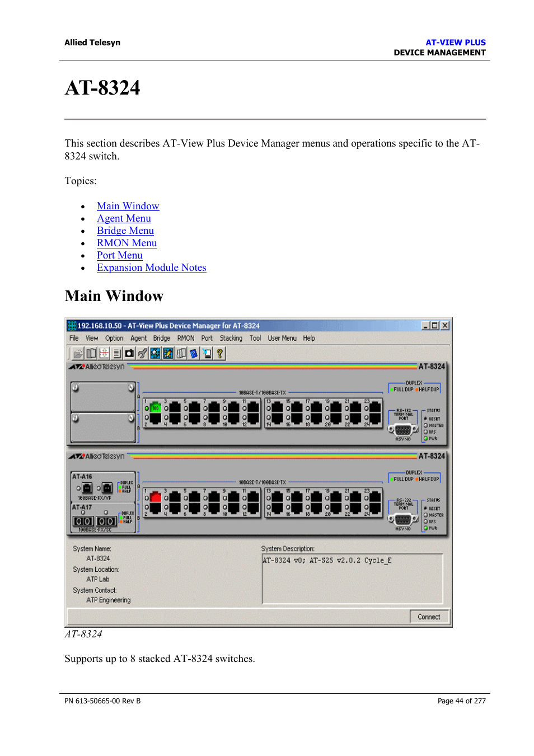Click the AT-8324 label on the top switch

tap(432, 367)
